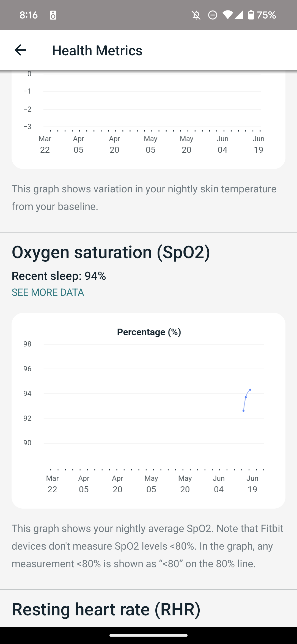297x644 pixels.
Task: Tap the battery icon showing 75%
Action: pos(251,15)
